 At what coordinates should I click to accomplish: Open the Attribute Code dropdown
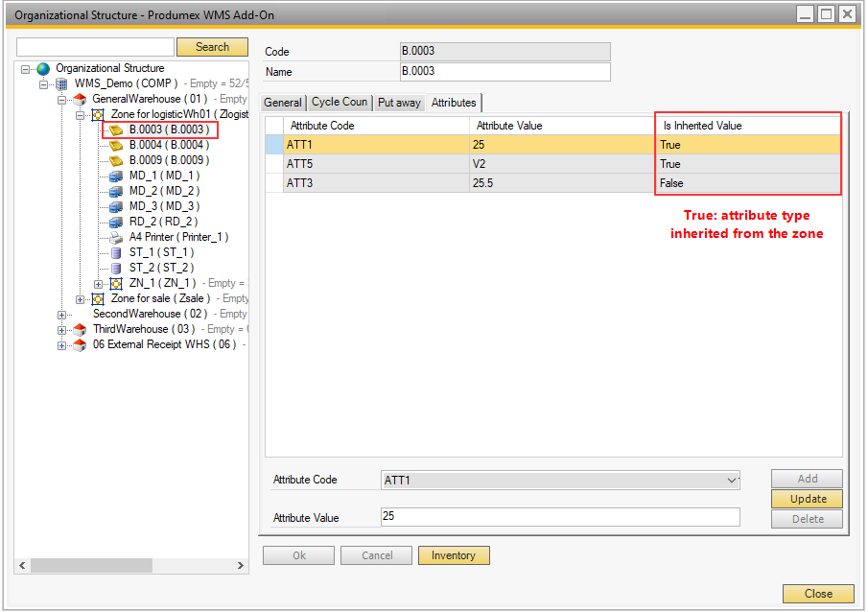[732, 480]
